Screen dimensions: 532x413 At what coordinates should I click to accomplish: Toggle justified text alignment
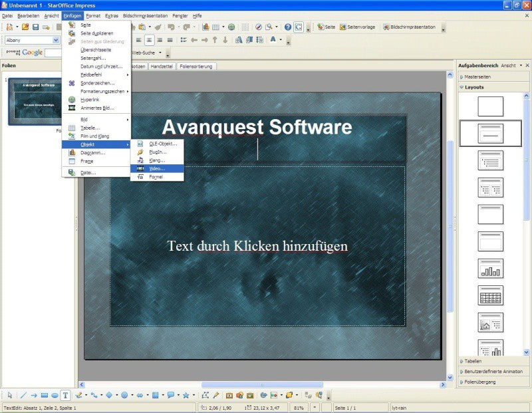[x=170, y=40]
